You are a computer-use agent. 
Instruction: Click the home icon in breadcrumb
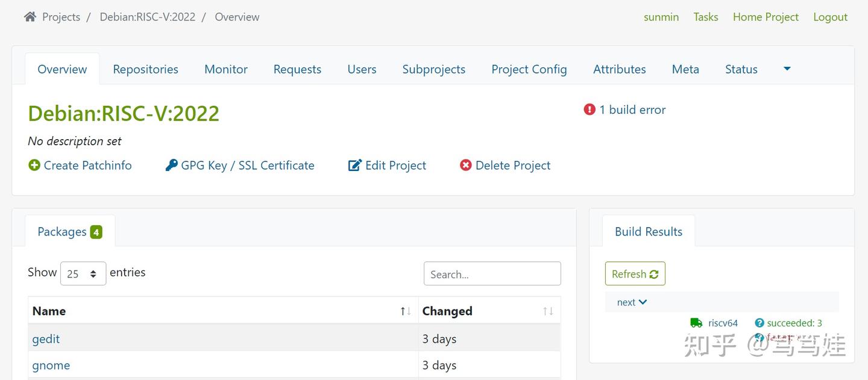pos(30,17)
